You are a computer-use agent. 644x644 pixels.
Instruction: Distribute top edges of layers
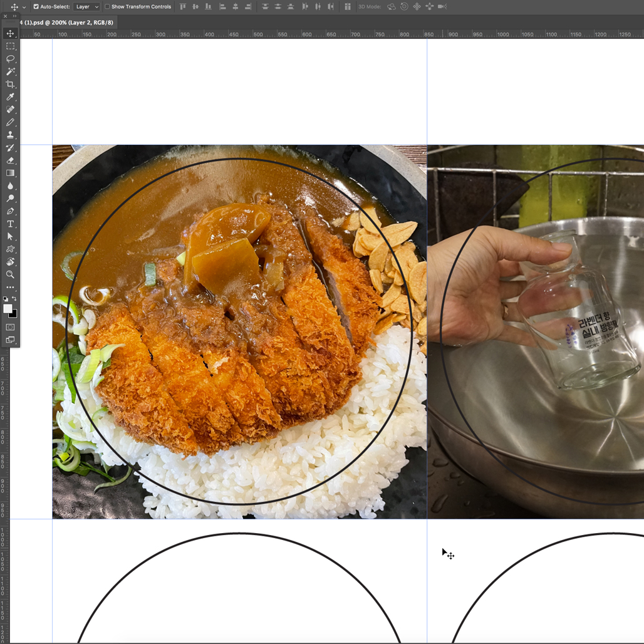(x=266, y=6)
